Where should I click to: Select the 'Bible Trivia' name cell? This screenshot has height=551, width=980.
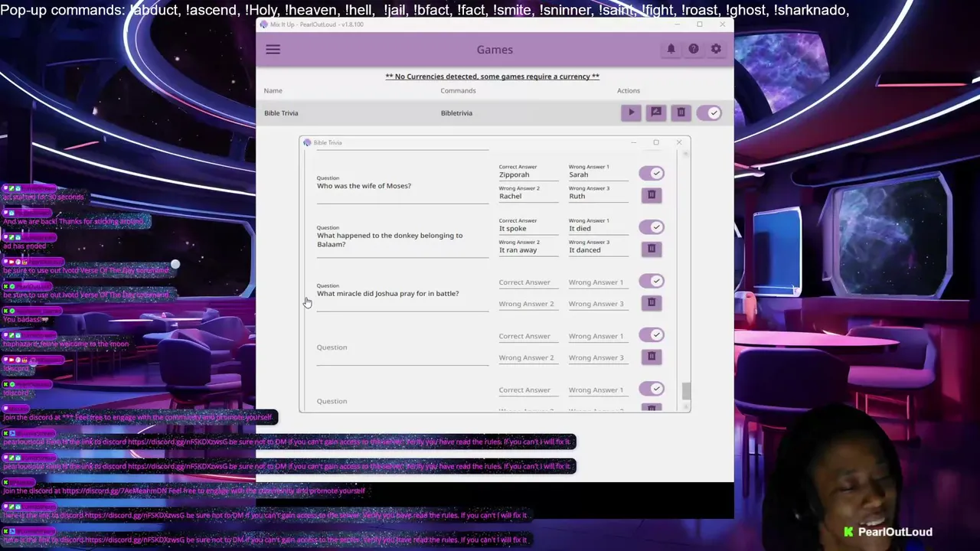(x=281, y=113)
